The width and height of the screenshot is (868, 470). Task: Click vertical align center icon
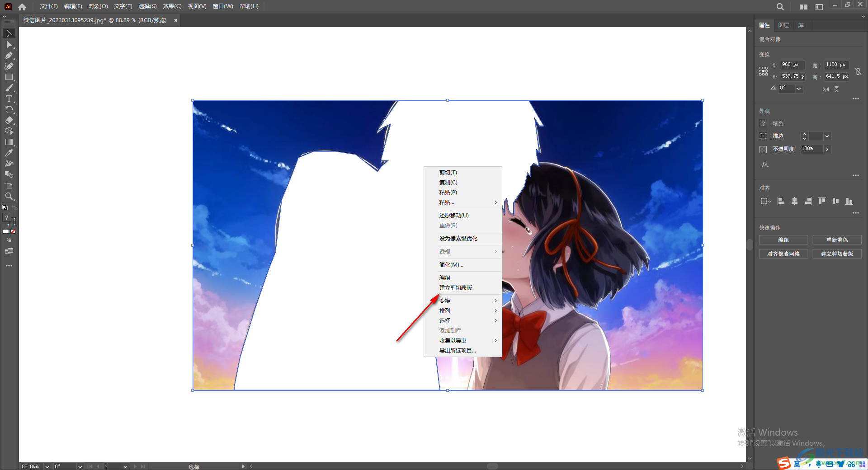pos(835,201)
